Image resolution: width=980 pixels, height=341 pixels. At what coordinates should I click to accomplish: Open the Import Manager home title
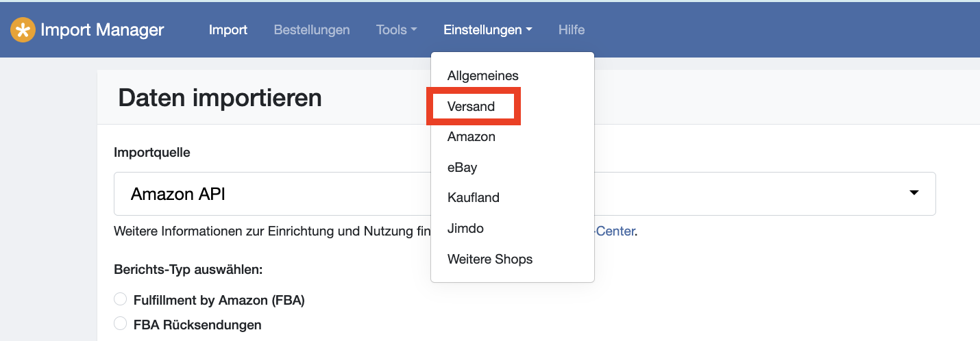click(x=102, y=30)
